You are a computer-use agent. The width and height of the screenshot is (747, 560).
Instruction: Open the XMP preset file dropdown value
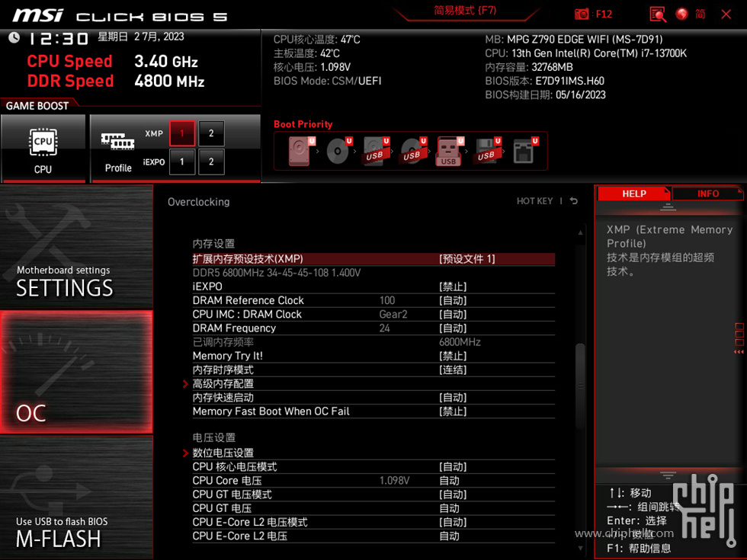[x=466, y=259]
